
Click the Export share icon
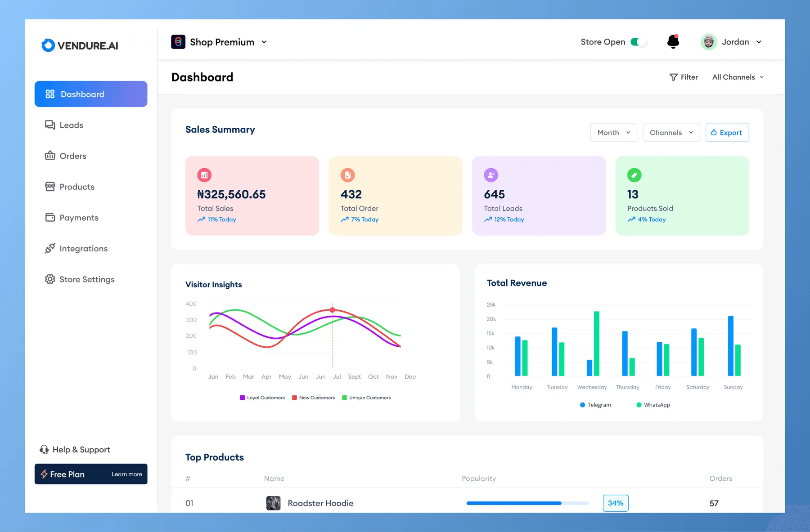[x=714, y=132]
